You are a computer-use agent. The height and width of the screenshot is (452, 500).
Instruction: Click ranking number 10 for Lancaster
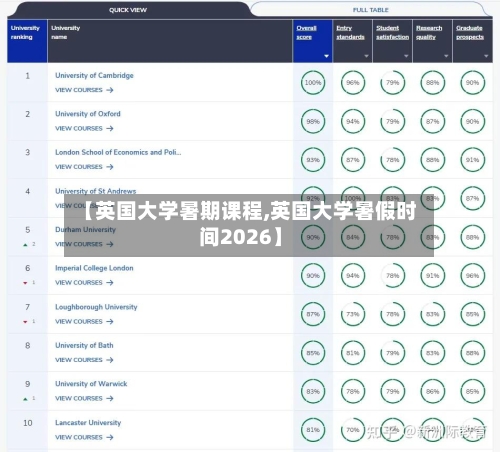[28, 423]
